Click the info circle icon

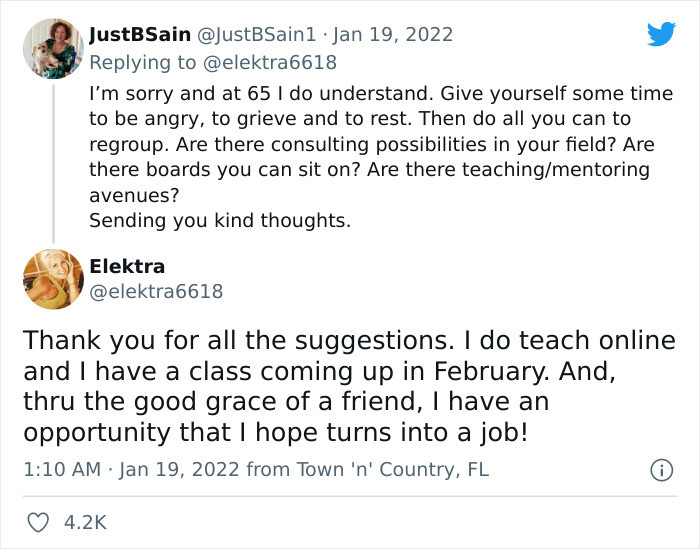tap(660, 469)
